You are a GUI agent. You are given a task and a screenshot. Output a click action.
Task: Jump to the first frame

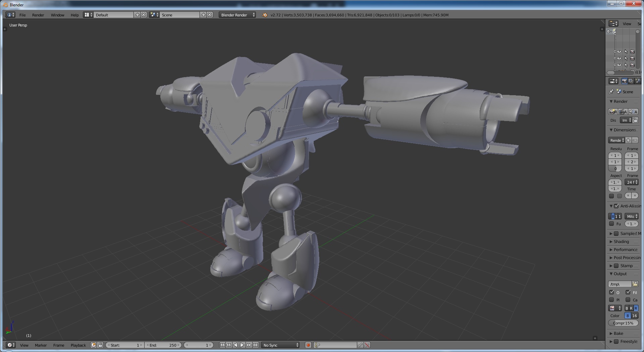point(222,345)
